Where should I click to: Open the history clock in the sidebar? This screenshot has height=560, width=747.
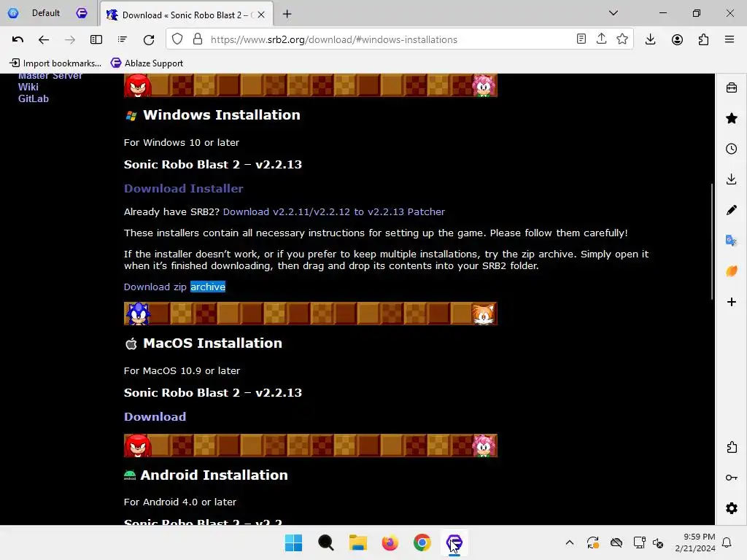731,149
